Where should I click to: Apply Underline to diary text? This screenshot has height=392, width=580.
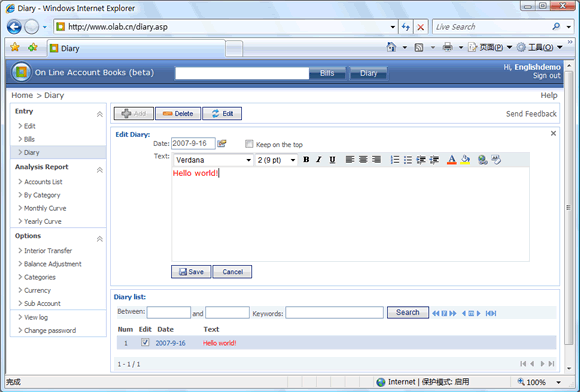click(x=332, y=160)
